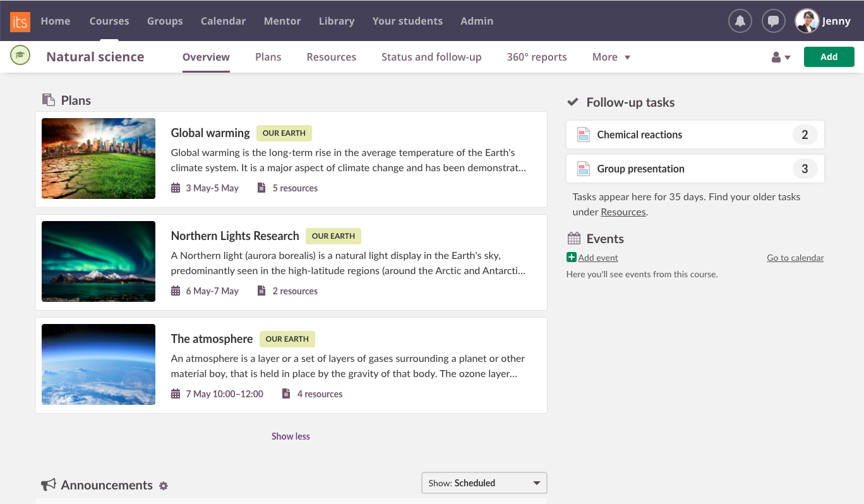Open the More dropdown menu

point(611,57)
